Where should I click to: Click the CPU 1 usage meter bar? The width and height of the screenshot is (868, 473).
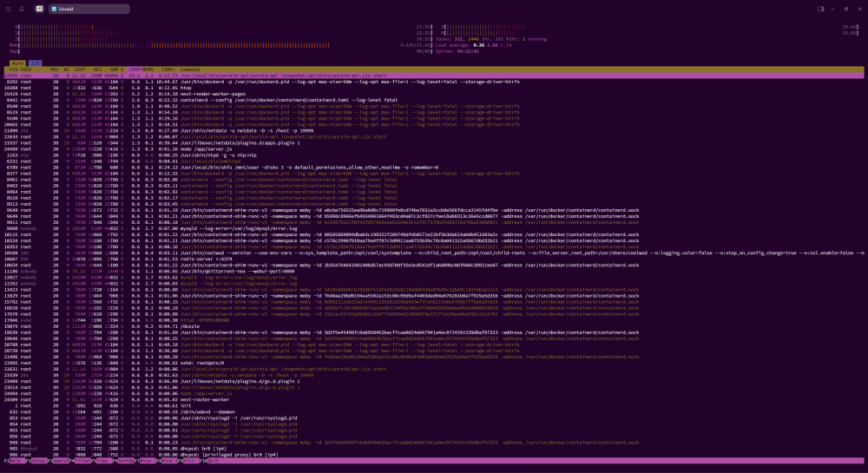coord(224,33)
